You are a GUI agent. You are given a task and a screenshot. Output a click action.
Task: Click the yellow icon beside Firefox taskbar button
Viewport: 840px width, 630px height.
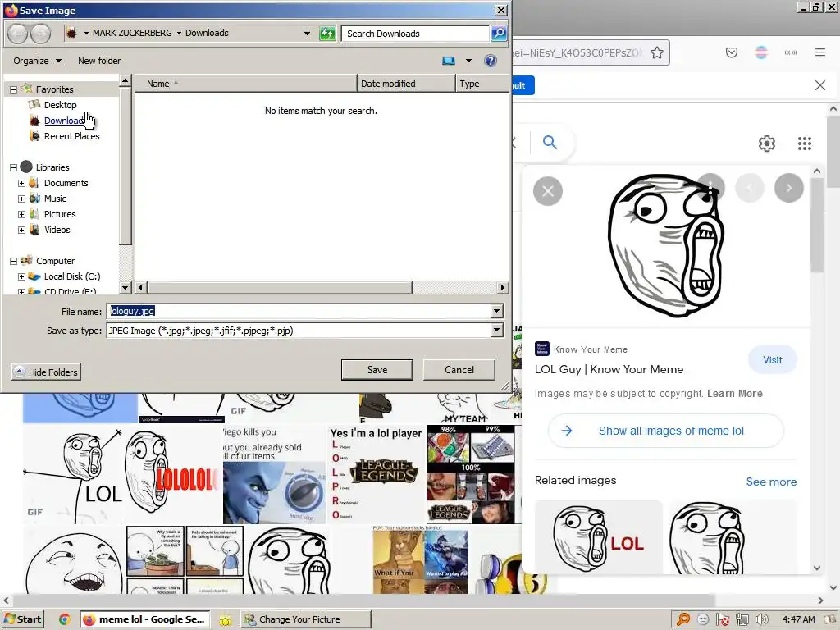point(226,620)
